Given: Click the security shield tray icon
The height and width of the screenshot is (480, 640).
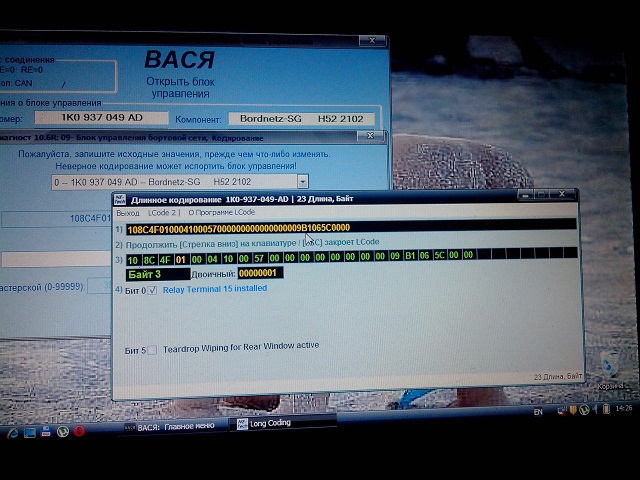Looking at the screenshot, I should 573,410.
